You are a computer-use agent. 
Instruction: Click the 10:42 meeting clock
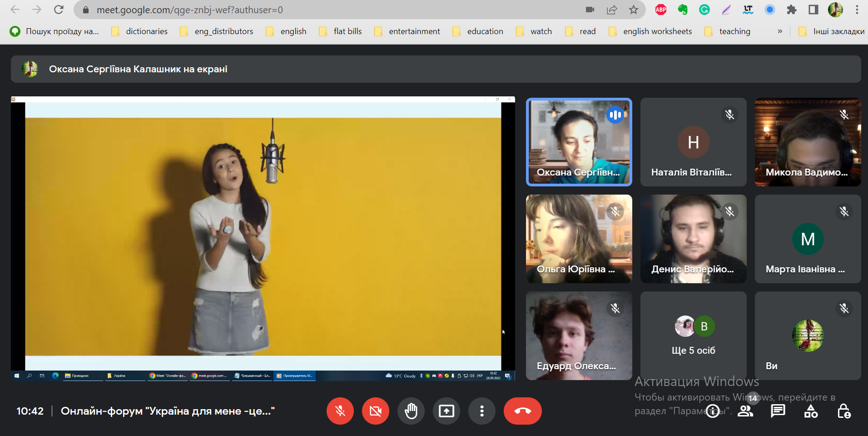coord(30,411)
